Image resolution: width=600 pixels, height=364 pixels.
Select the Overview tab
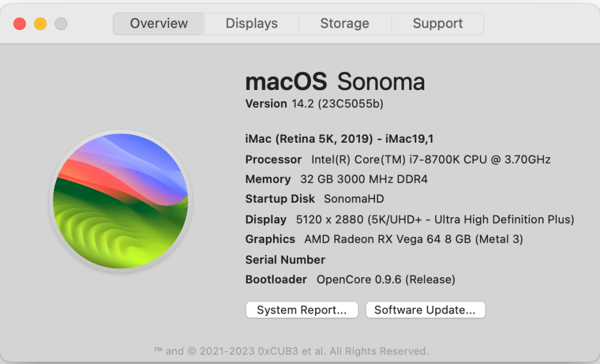159,24
